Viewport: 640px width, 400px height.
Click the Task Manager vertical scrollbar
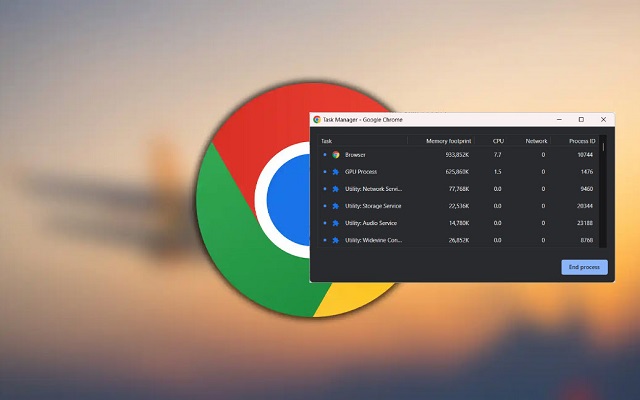click(603, 191)
